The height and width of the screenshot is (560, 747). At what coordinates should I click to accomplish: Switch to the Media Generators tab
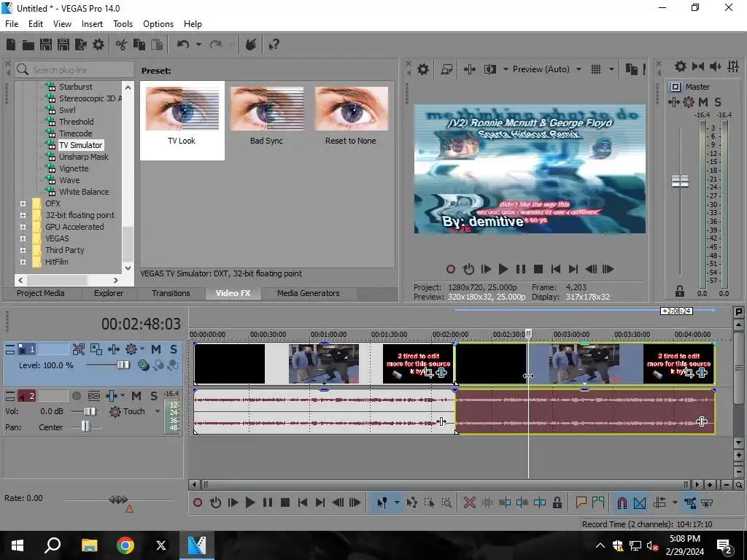point(309,293)
